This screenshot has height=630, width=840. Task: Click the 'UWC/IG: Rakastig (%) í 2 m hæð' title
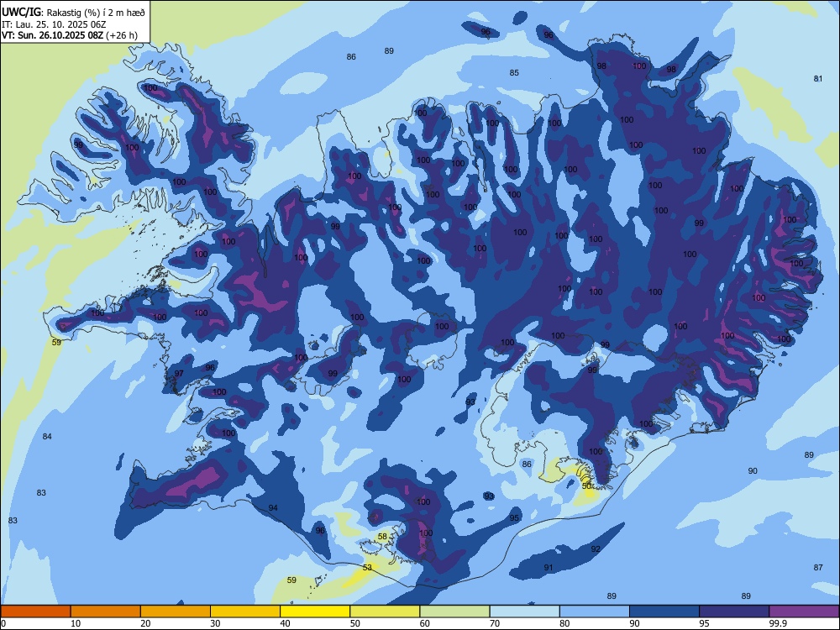[73, 11]
